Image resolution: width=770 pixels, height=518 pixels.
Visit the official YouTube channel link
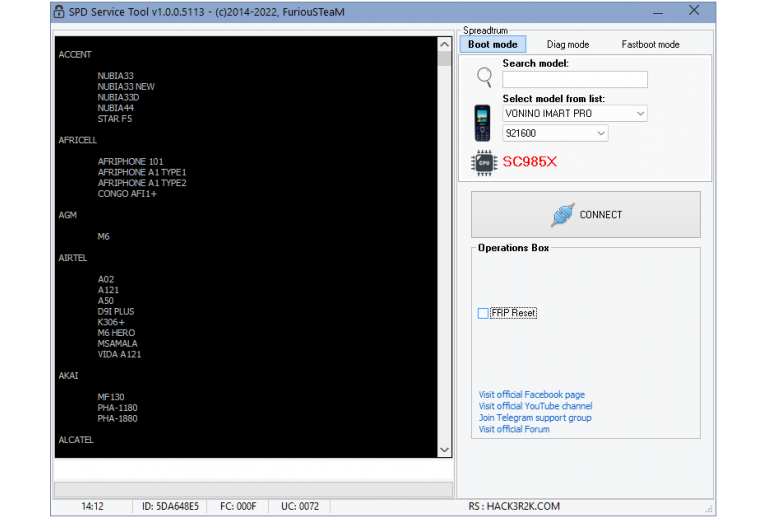535,406
